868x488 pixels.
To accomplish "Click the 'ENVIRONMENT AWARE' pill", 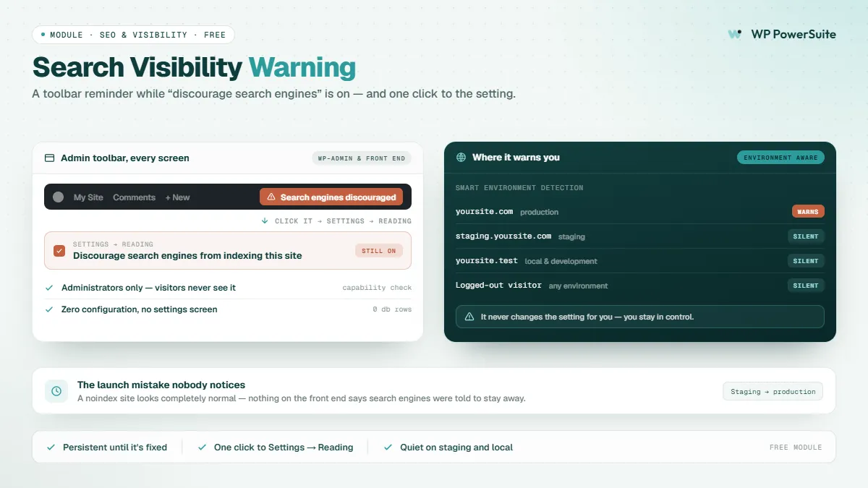I will click(x=780, y=158).
